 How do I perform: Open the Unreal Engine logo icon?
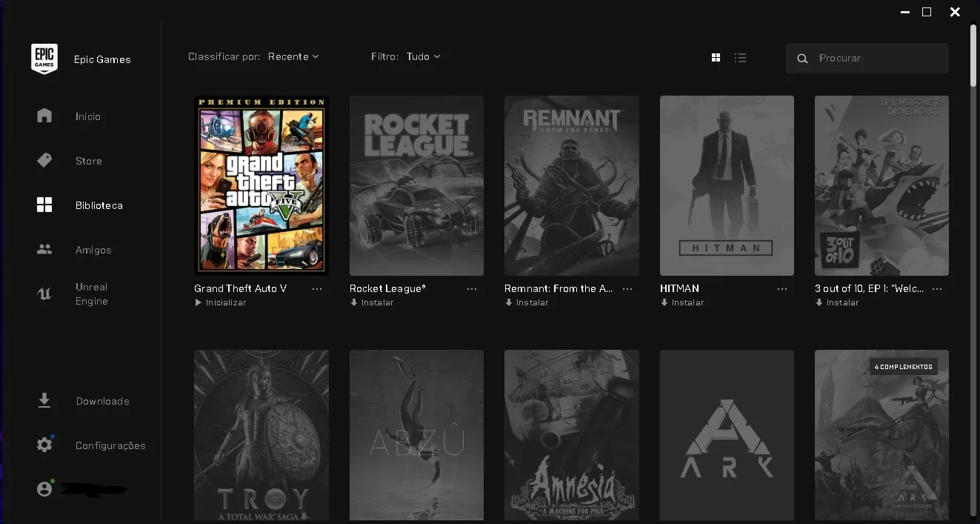(44, 293)
